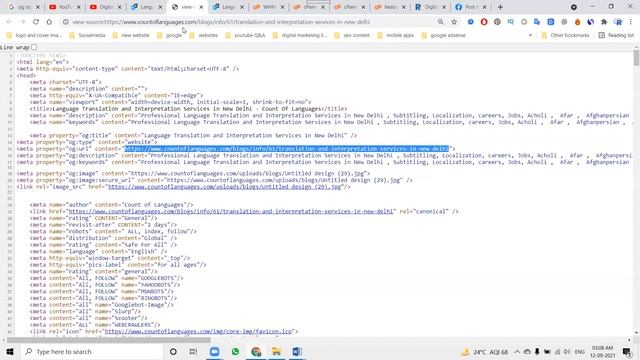
Task: Click the address bar URL
Action: click(221, 22)
